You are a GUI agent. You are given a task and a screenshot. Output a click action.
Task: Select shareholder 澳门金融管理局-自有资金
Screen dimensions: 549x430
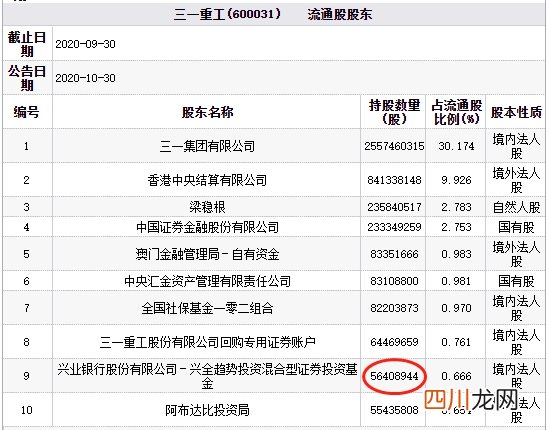click(x=207, y=254)
